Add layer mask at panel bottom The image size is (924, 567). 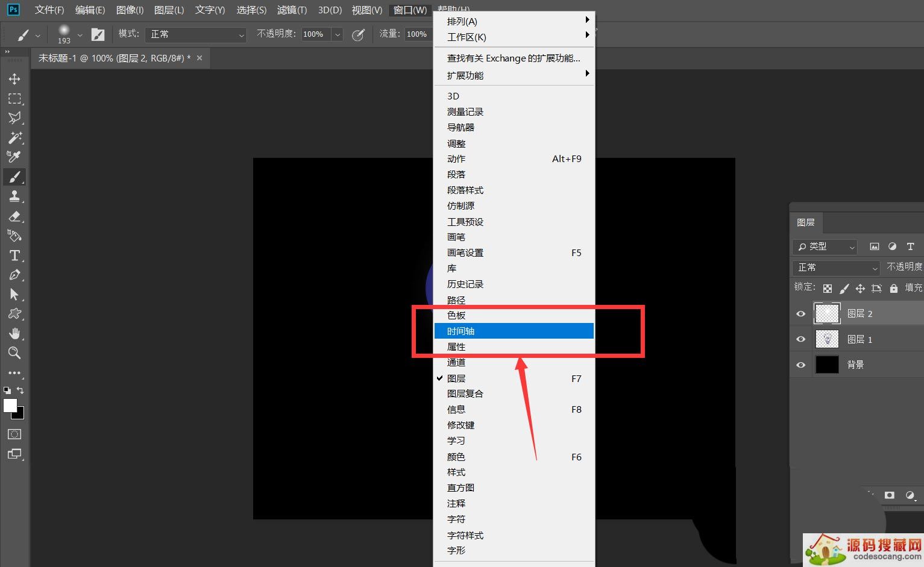pyautogui.click(x=890, y=495)
